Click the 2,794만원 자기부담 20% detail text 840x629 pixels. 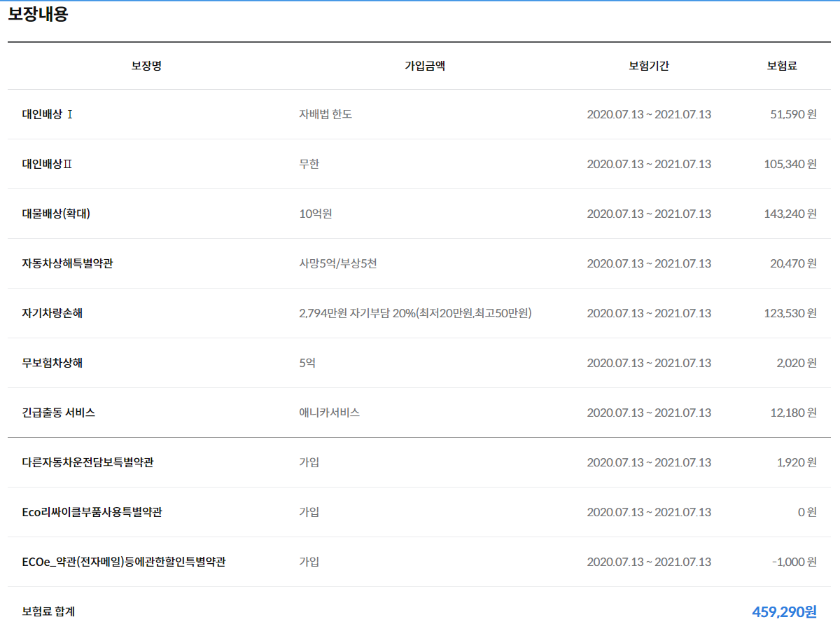point(415,313)
